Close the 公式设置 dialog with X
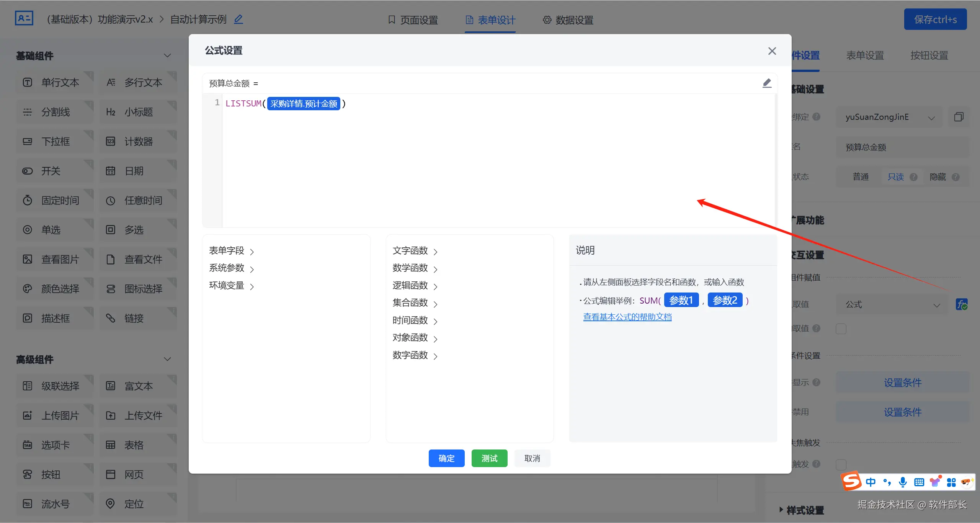The width and height of the screenshot is (980, 523). (x=772, y=51)
